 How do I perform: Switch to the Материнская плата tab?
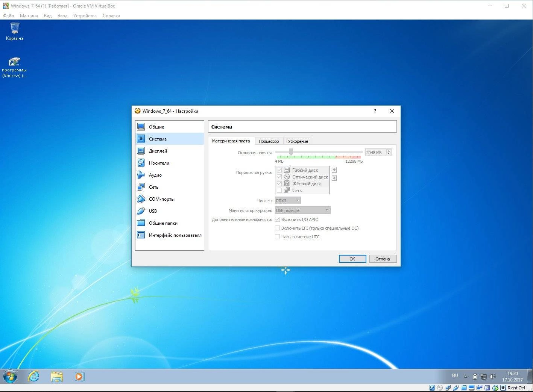tap(231, 141)
